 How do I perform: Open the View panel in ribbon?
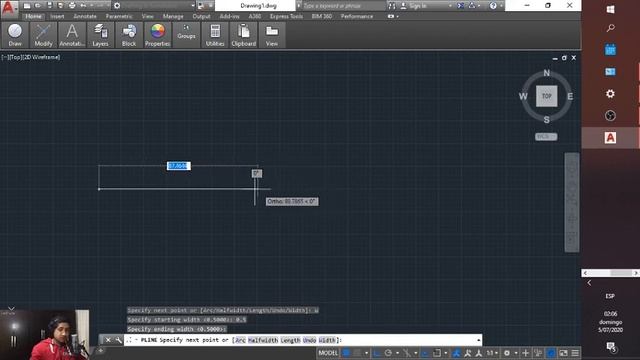[x=272, y=35]
